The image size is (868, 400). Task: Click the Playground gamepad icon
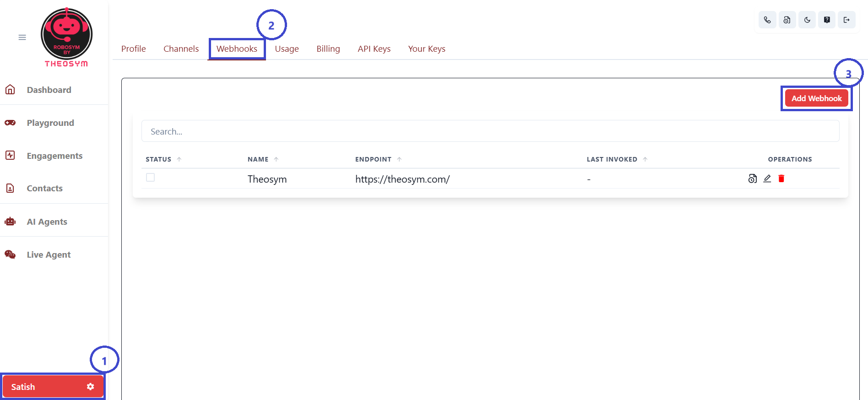tap(10, 123)
